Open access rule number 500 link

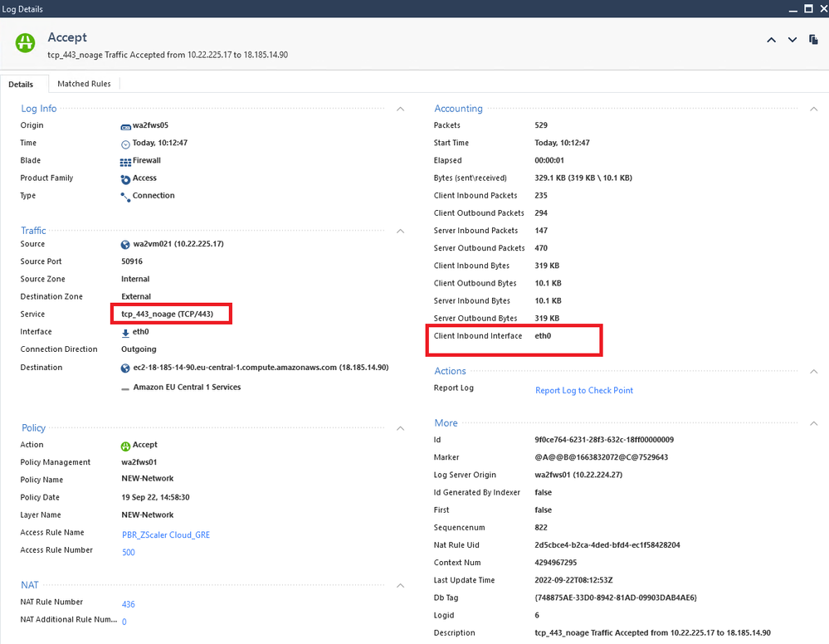point(128,552)
